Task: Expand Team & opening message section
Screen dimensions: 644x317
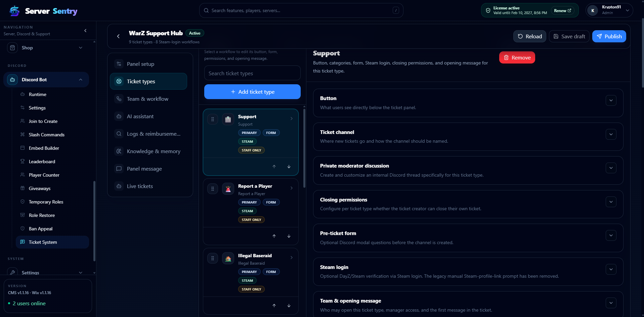Action: pos(611,303)
